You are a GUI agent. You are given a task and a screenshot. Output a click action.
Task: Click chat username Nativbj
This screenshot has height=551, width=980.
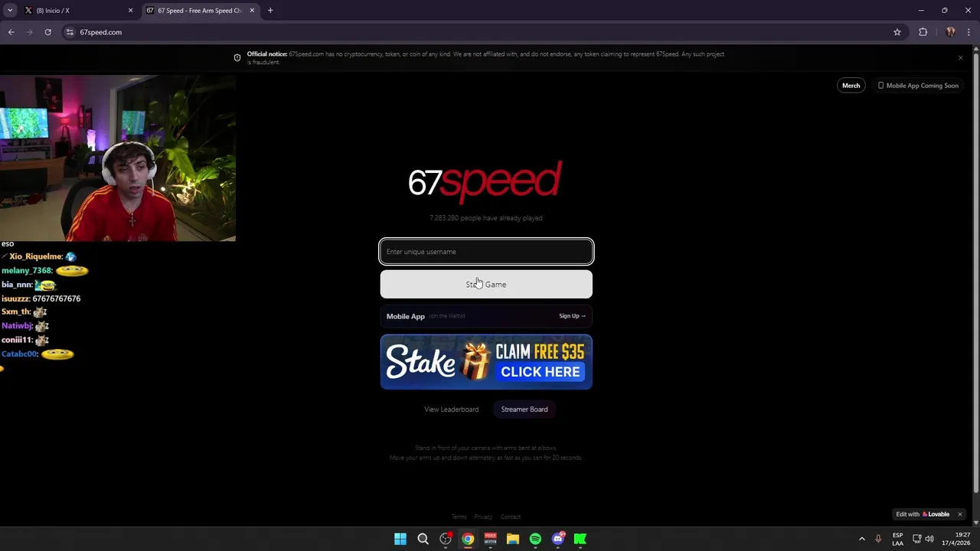[17, 326]
